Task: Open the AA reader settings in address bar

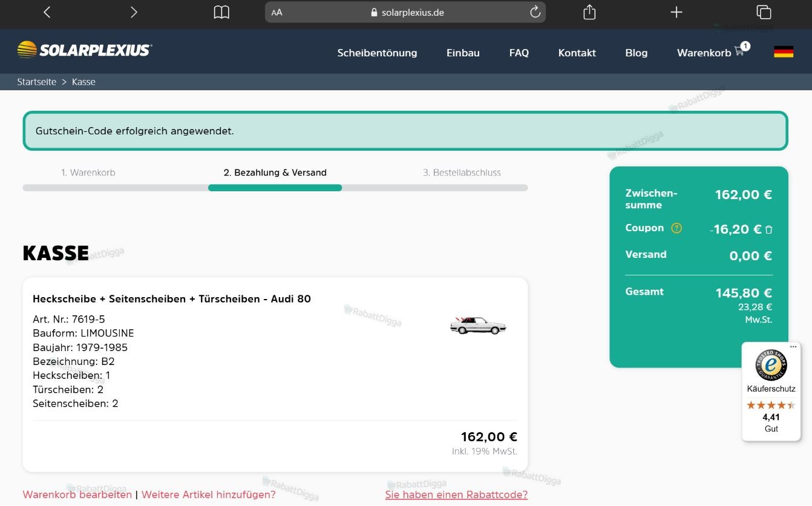Action: coord(277,12)
